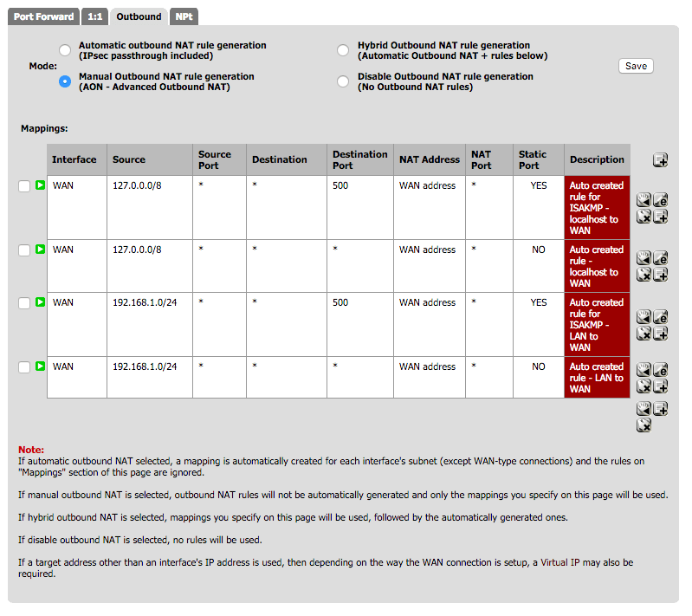
Task: Click the red Note: heading
Action: coord(31,450)
